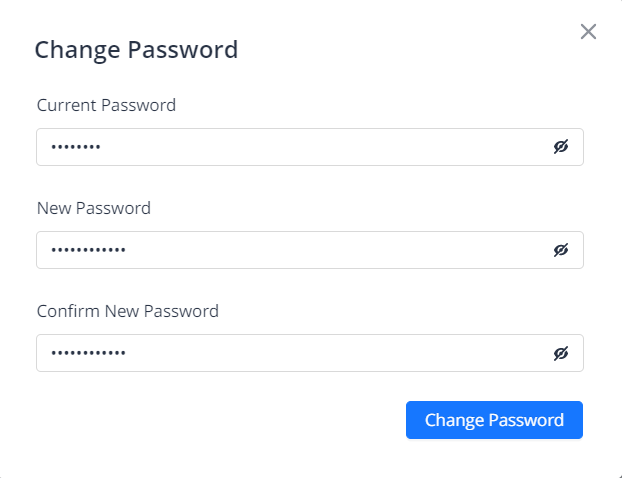Unhide the Confirm New Password entry
The image size is (622, 478).
coord(561,353)
